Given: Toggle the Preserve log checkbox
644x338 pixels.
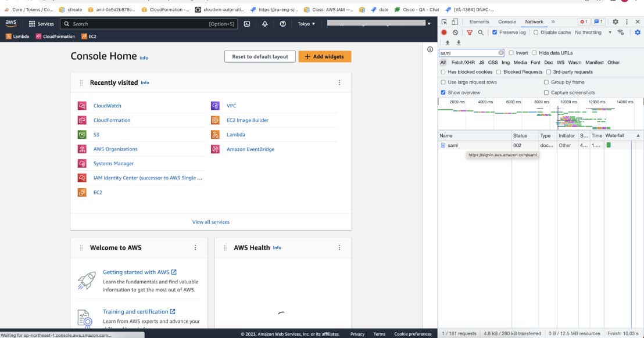Looking at the screenshot, I should 495,33.
